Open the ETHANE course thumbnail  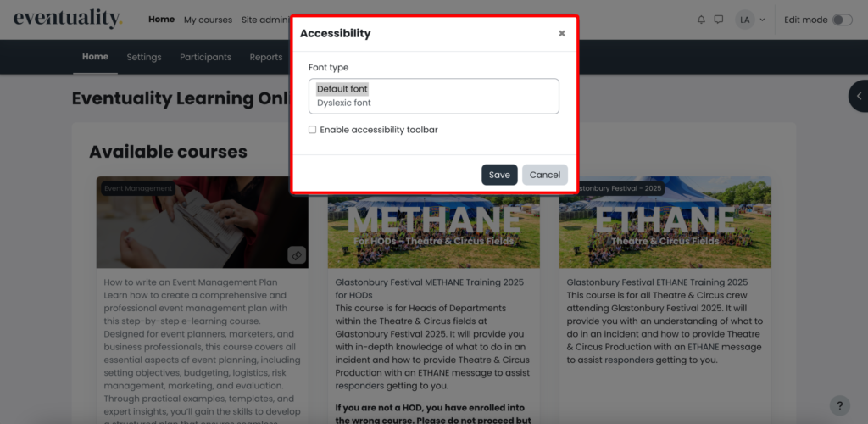(x=665, y=222)
